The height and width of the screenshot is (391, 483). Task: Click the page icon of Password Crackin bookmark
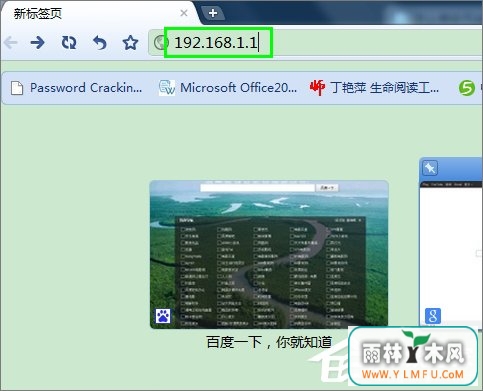(17, 88)
